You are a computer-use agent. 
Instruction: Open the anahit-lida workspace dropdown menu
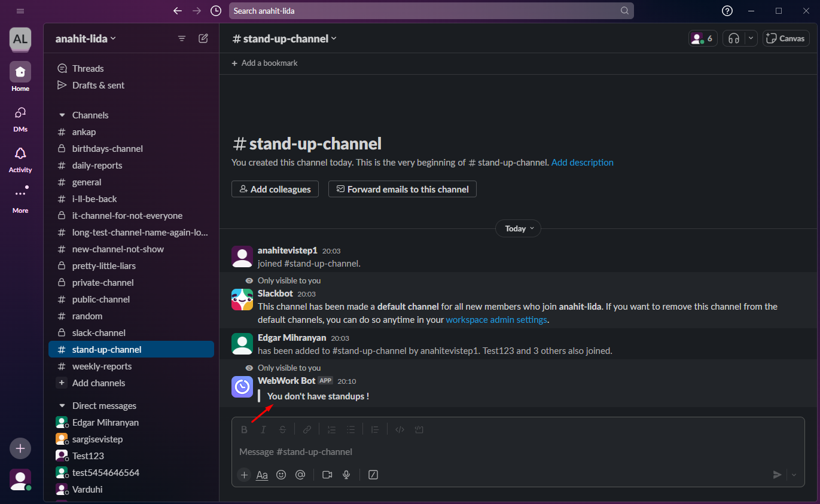pos(86,38)
